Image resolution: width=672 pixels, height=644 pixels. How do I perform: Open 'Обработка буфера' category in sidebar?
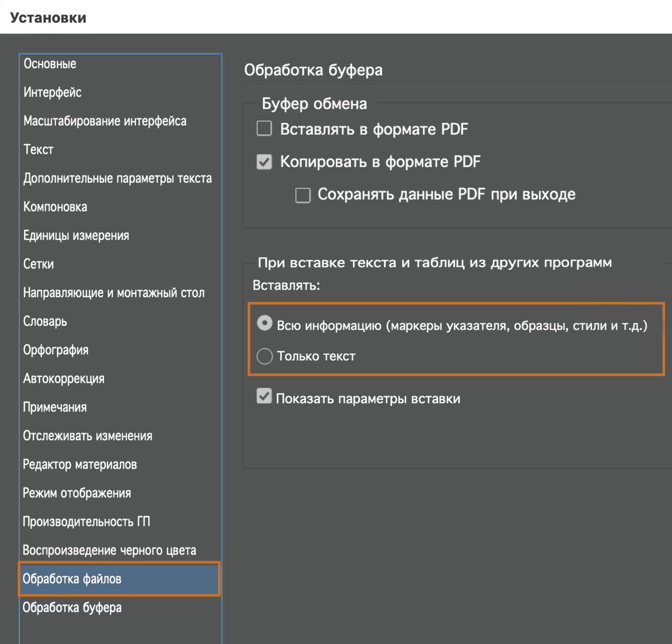[x=72, y=608]
